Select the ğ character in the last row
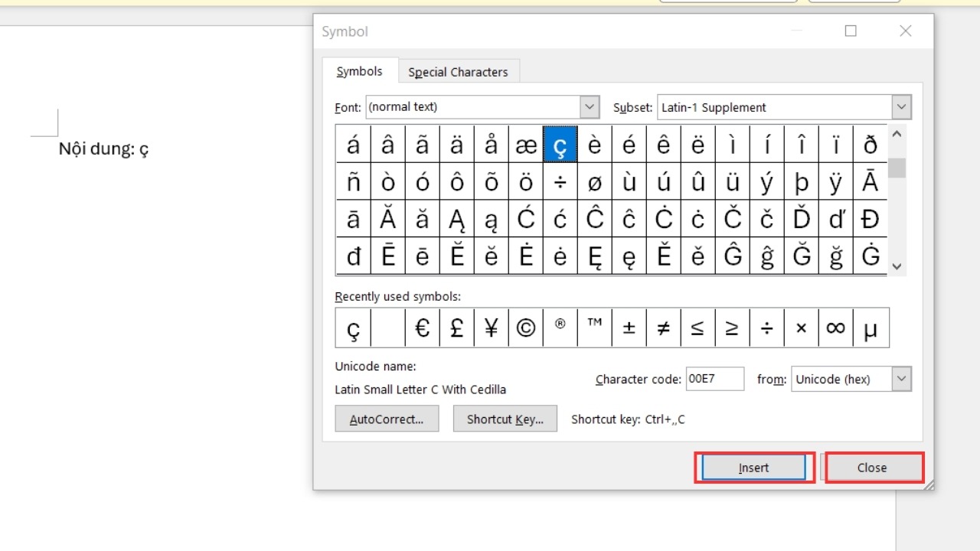This screenshot has height=551, width=980. pos(835,256)
